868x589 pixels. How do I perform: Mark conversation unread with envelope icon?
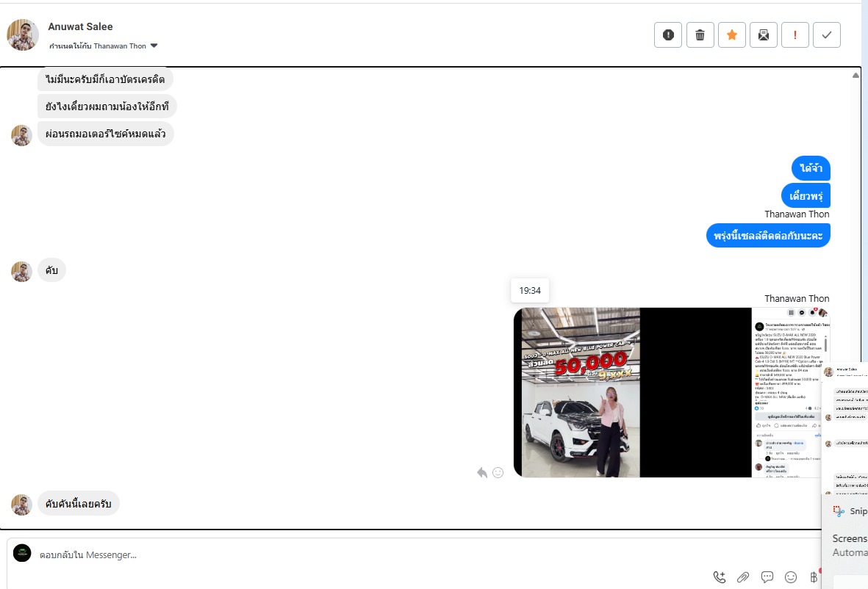point(764,35)
